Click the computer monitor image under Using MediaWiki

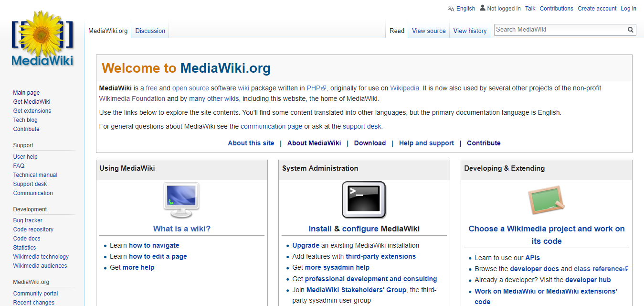(181, 200)
